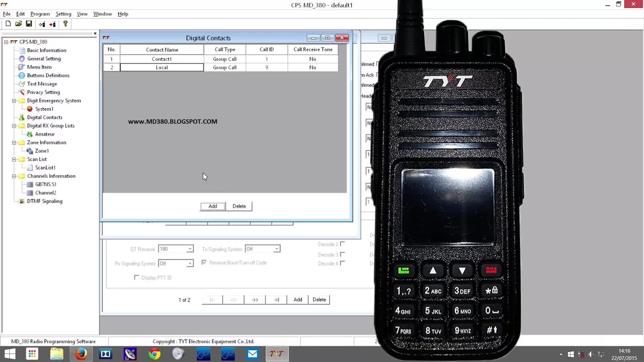Open a codeplug file via toolbar folder icon
The image size is (644, 362).
tap(19, 24)
